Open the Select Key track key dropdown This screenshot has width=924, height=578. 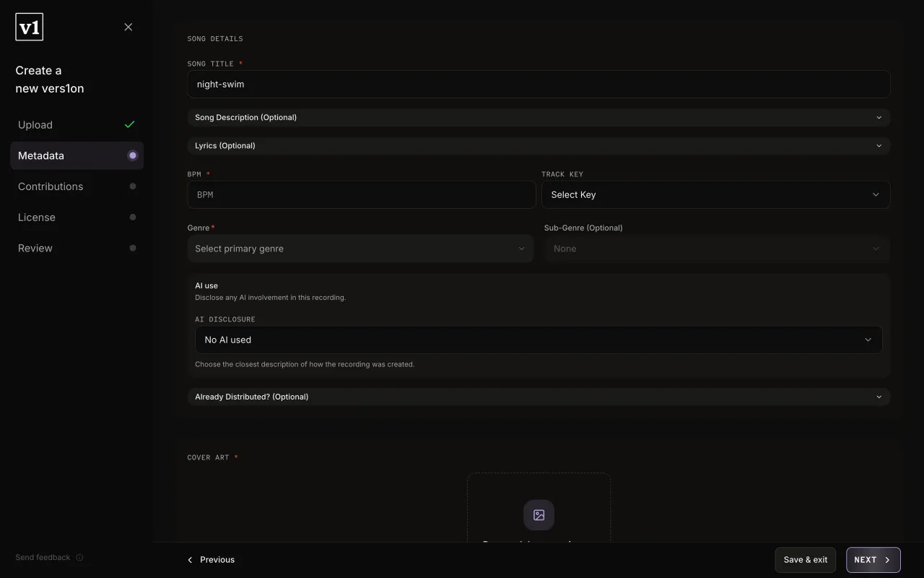pyautogui.click(x=715, y=194)
